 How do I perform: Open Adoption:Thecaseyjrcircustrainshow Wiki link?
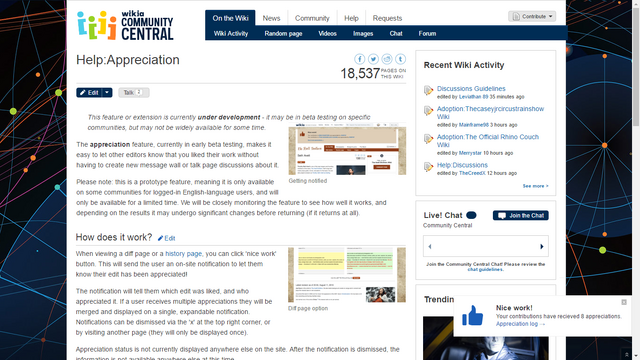click(490, 113)
